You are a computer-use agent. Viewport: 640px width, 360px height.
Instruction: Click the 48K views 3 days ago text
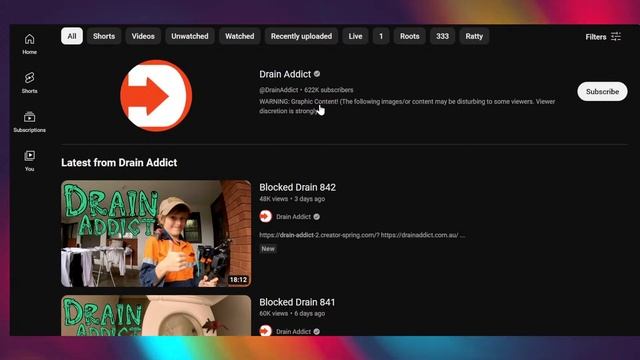coord(292,199)
